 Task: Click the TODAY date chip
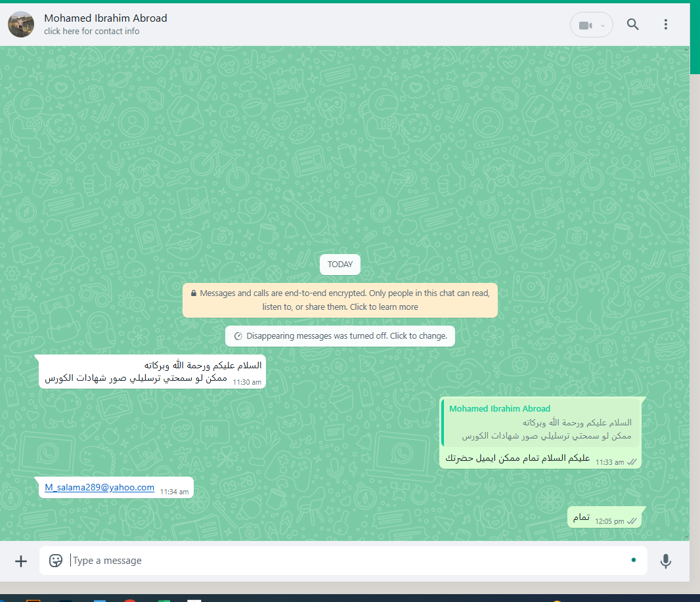[340, 265]
